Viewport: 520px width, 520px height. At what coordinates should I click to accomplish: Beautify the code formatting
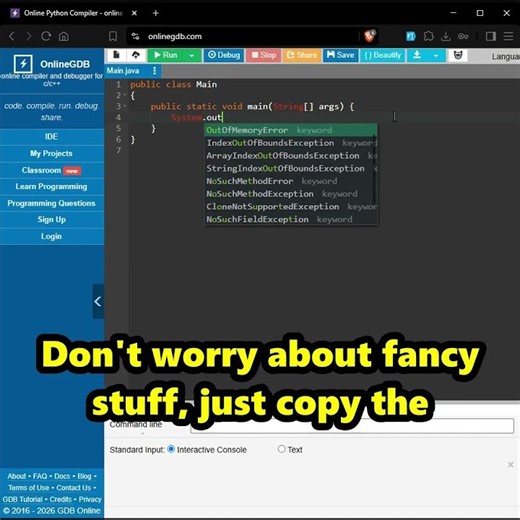[383, 55]
